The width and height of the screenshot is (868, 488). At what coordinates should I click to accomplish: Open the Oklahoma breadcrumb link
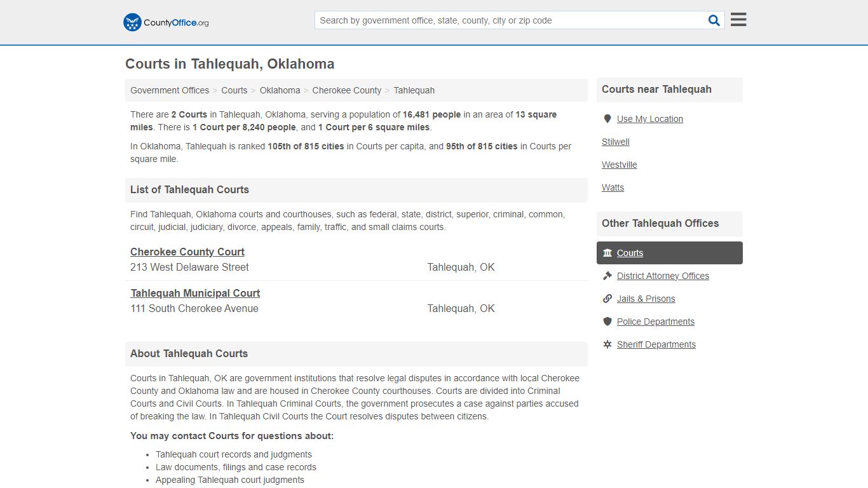280,90
